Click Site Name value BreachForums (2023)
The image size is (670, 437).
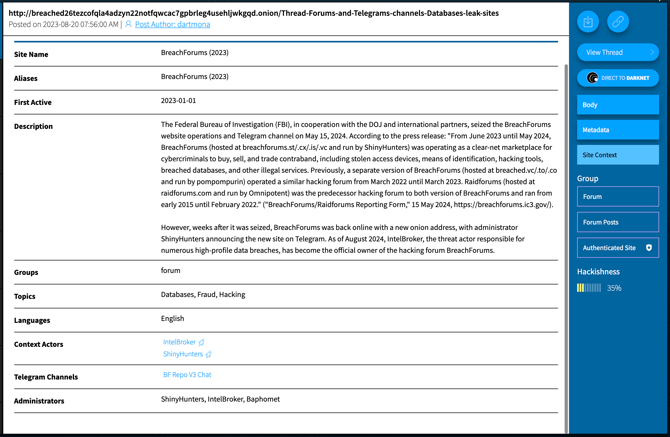[x=194, y=53]
